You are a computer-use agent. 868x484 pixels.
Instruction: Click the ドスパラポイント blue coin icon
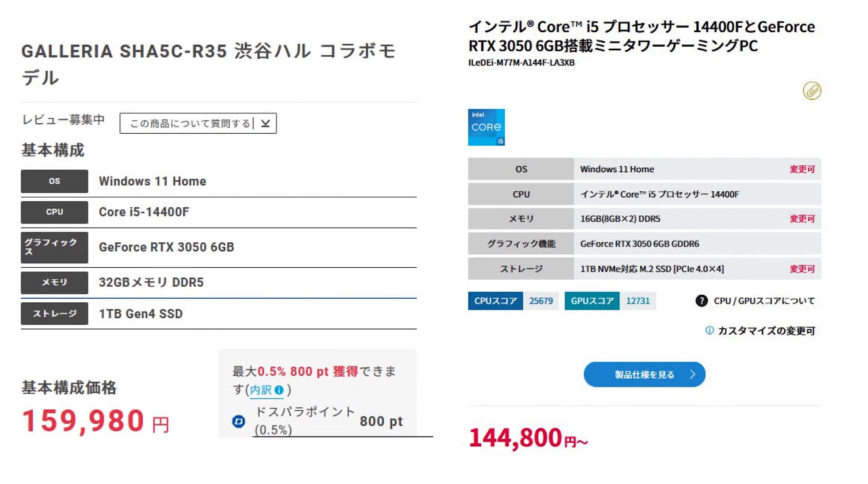(x=238, y=422)
